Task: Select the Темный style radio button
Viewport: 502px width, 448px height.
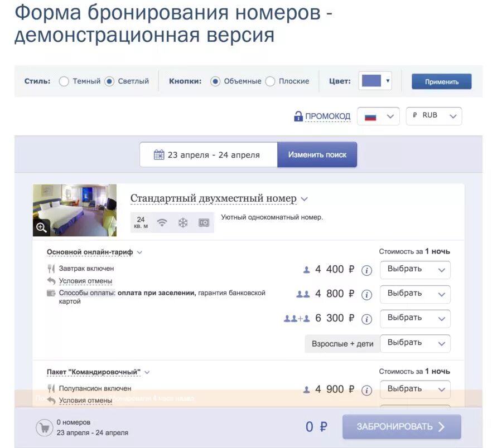Action: tap(64, 81)
